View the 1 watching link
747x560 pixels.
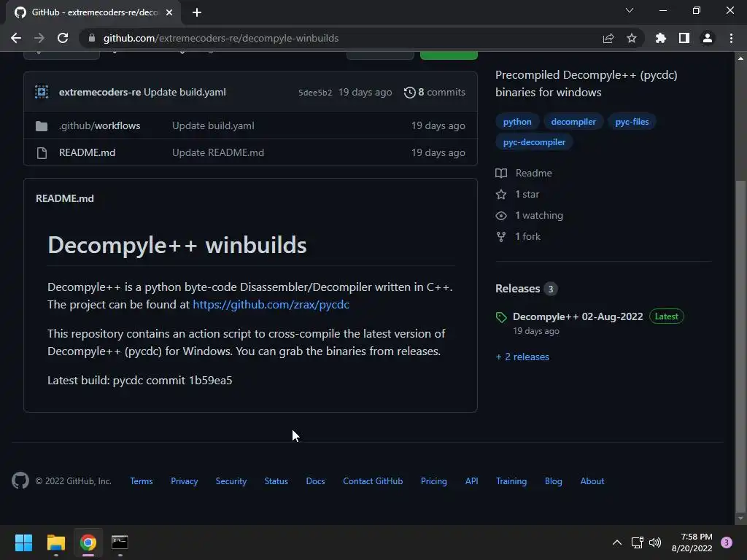tap(539, 215)
